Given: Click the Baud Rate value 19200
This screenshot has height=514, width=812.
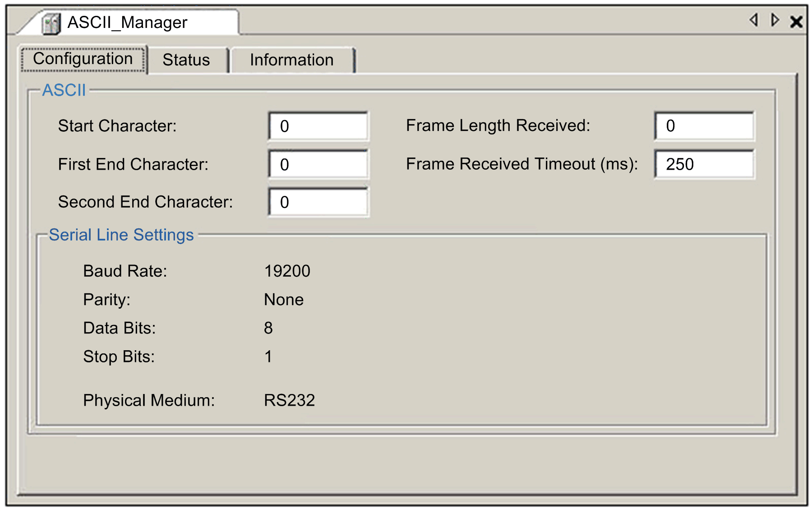Looking at the screenshot, I should (287, 271).
